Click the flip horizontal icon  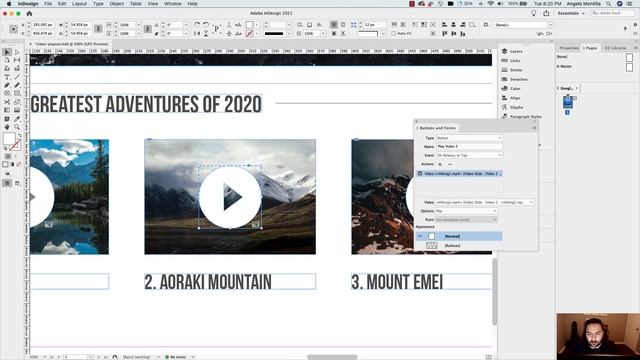pos(197,33)
